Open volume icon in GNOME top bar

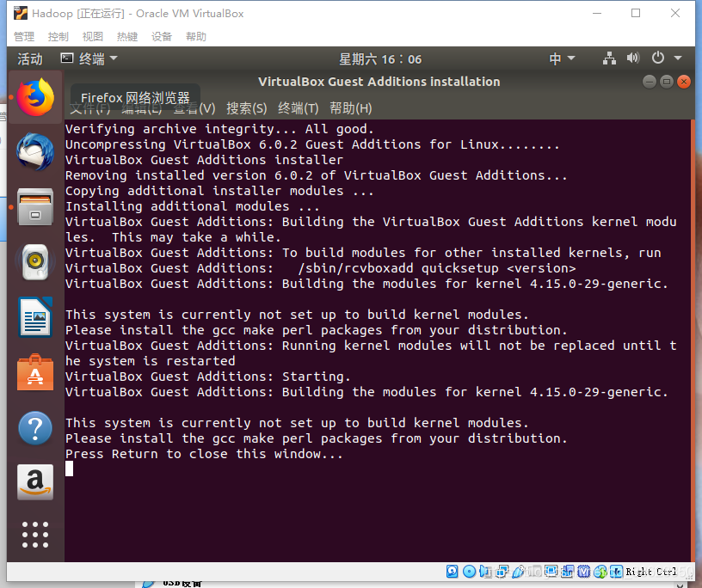click(633, 58)
